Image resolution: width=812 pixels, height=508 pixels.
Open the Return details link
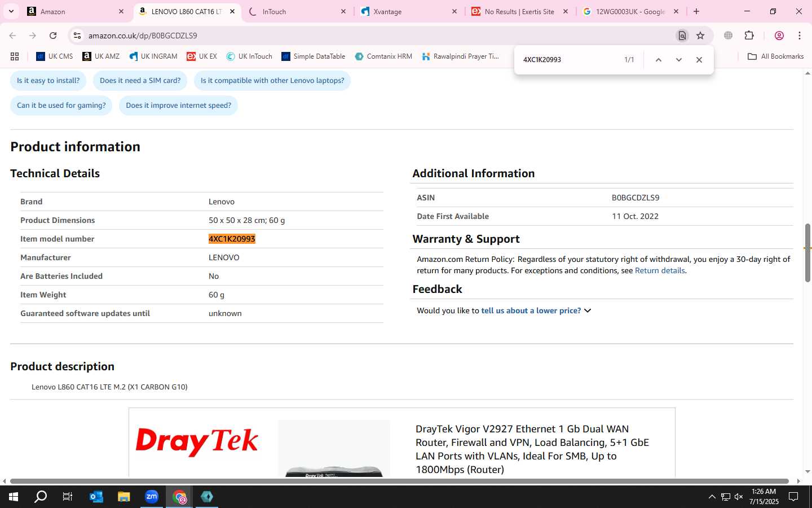tap(660, 271)
